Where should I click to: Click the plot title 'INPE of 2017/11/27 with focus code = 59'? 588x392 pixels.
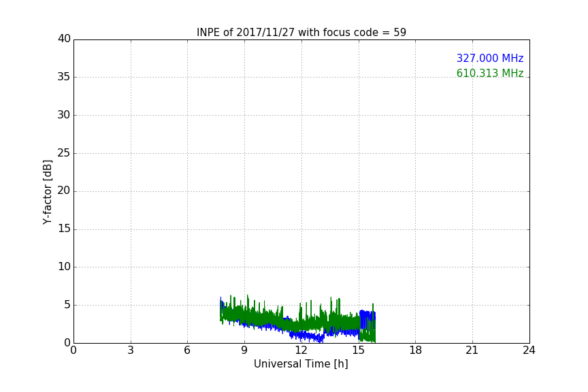click(301, 33)
